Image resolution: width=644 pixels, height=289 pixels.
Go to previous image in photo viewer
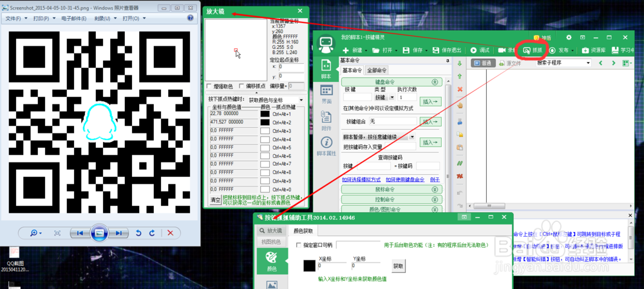point(80,233)
